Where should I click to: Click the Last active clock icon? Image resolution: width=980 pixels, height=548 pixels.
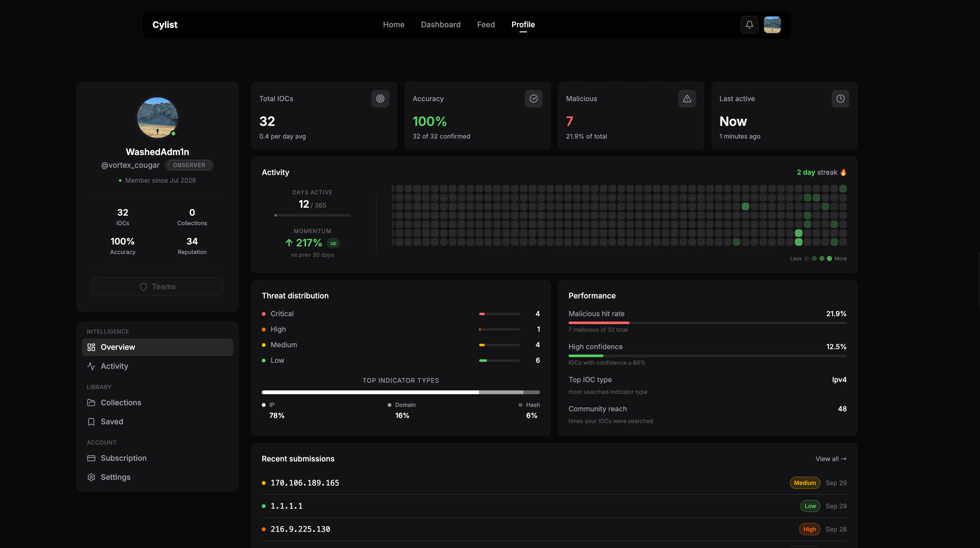click(840, 99)
